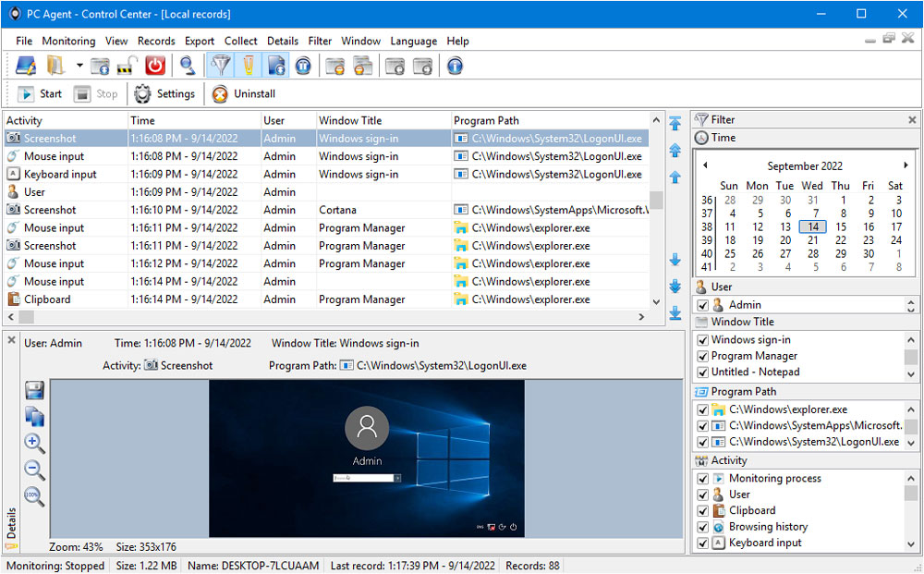The image size is (924, 574).
Task: Toggle the funnel filter toolbar icon
Action: [x=221, y=66]
